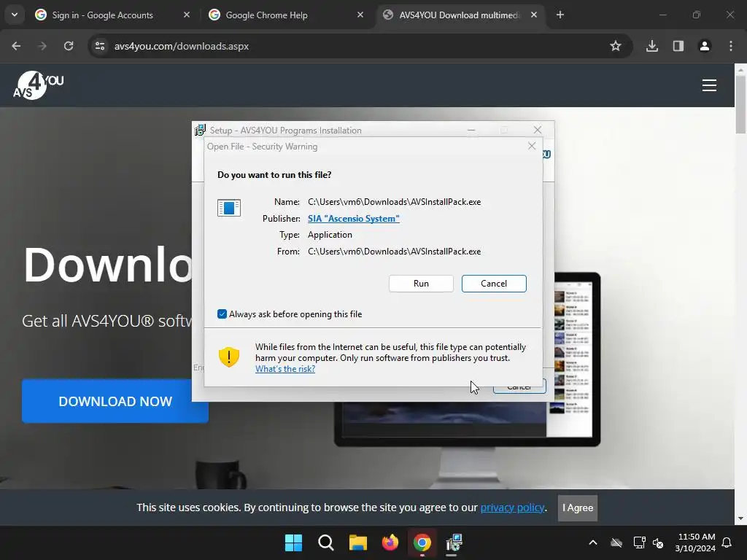Toggle the Chrome side panel
This screenshot has height=560, width=747.
(678, 46)
